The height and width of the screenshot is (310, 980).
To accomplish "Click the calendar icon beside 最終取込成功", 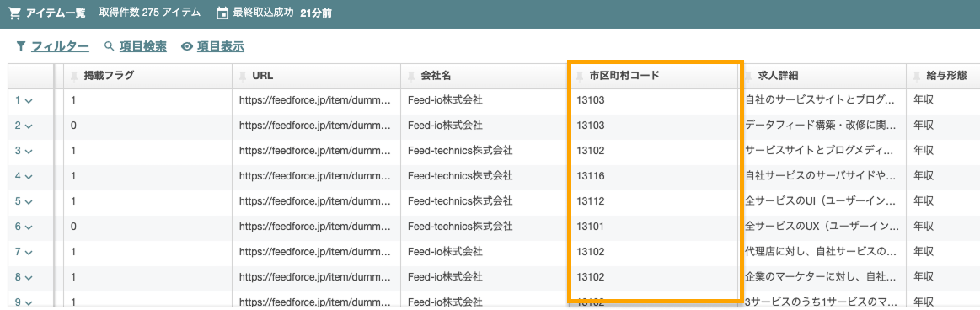I will (222, 13).
